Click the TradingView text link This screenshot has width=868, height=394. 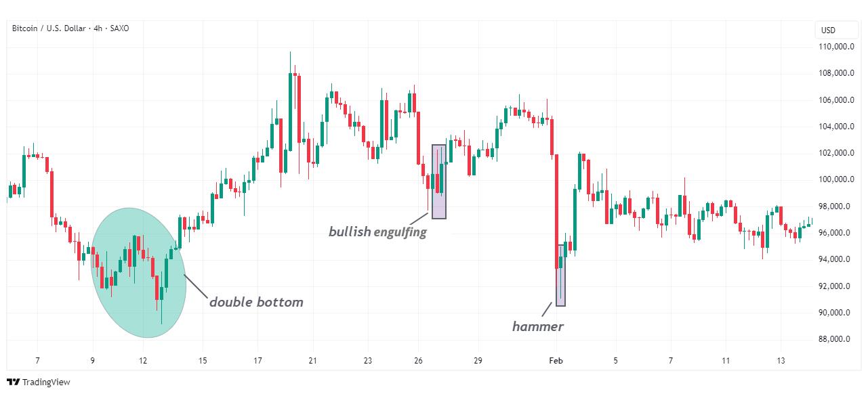coord(46,382)
